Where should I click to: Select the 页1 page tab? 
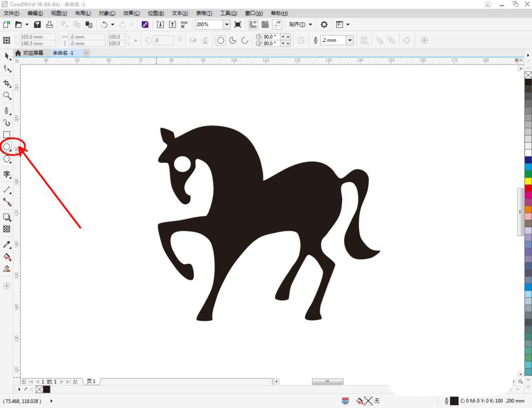pos(91,381)
